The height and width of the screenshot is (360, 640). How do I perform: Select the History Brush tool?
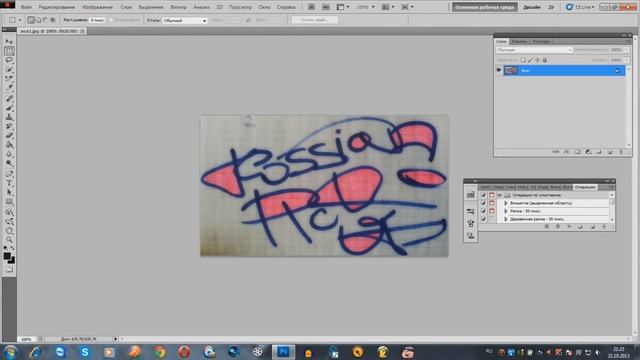point(9,126)
